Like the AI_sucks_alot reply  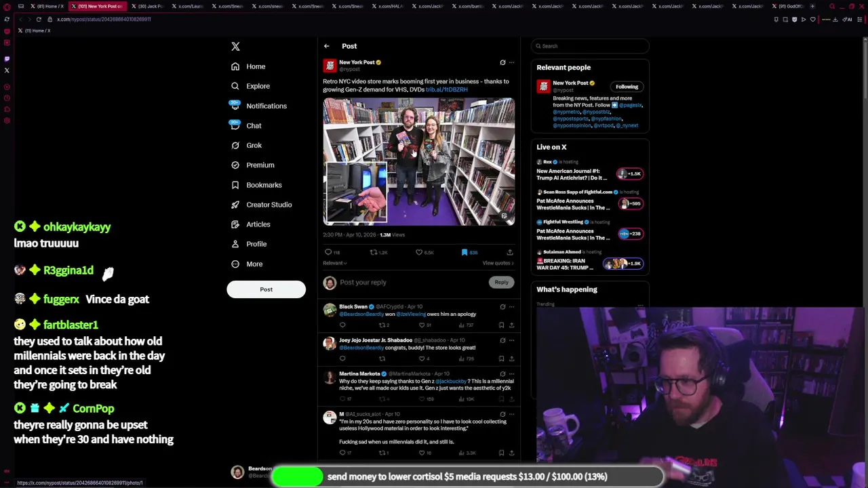(x=422, y=453)
